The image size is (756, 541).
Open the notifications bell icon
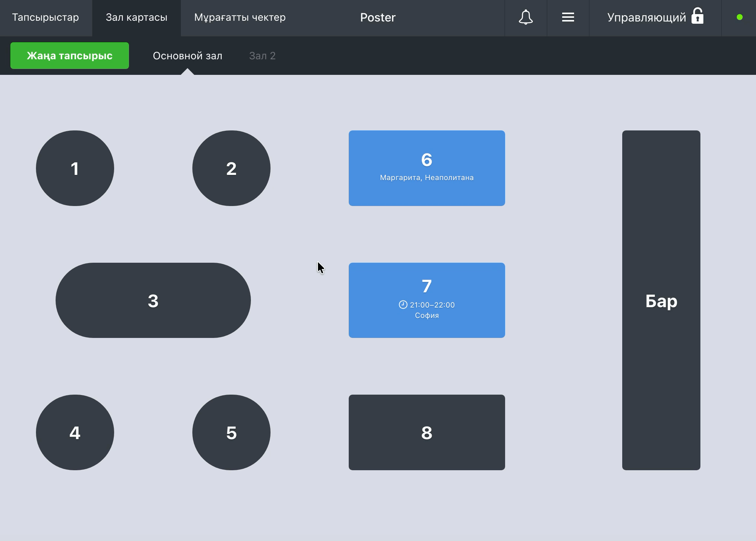pos(525,17)
